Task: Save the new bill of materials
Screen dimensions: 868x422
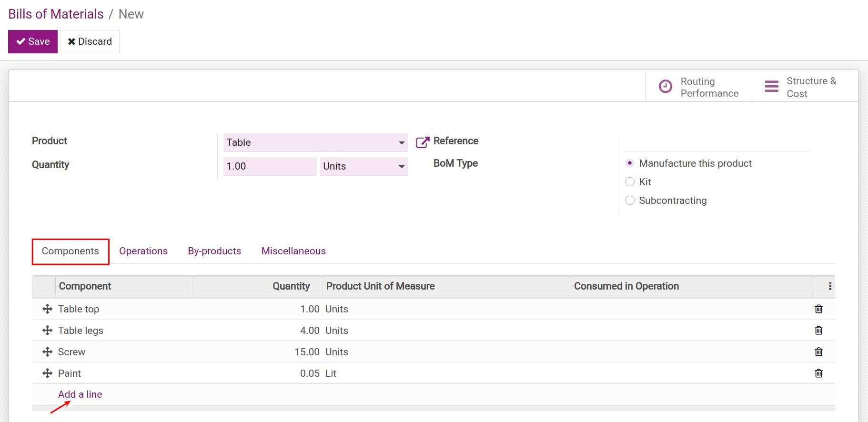Action: 33,41
